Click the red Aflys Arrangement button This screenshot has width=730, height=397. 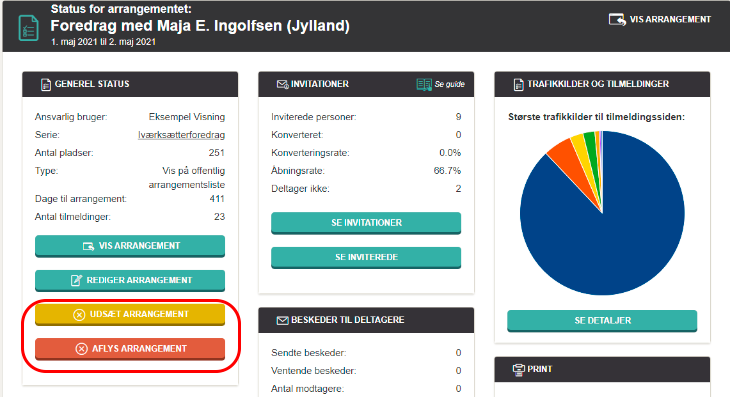pos(130,349)
